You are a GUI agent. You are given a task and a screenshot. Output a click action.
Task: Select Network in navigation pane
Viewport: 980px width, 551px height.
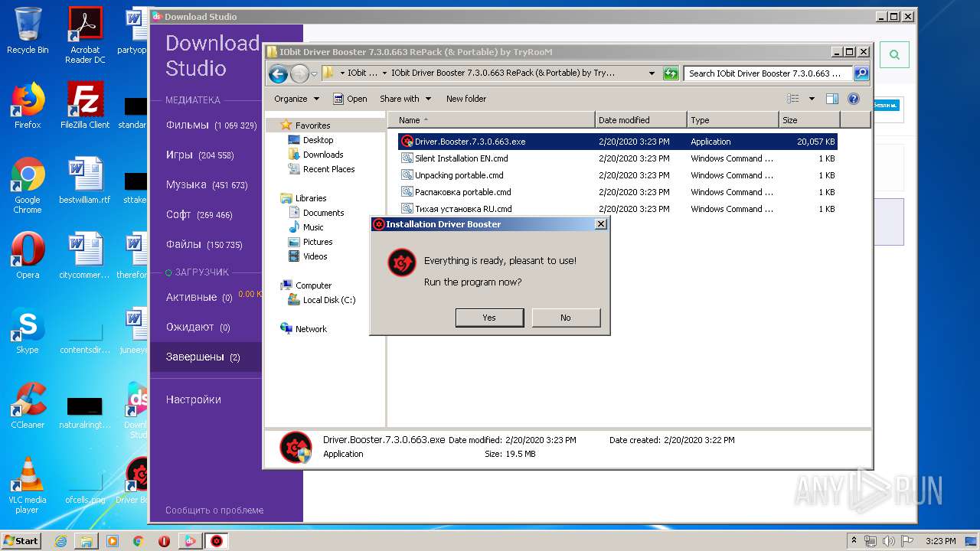click(x=304, y=329)
